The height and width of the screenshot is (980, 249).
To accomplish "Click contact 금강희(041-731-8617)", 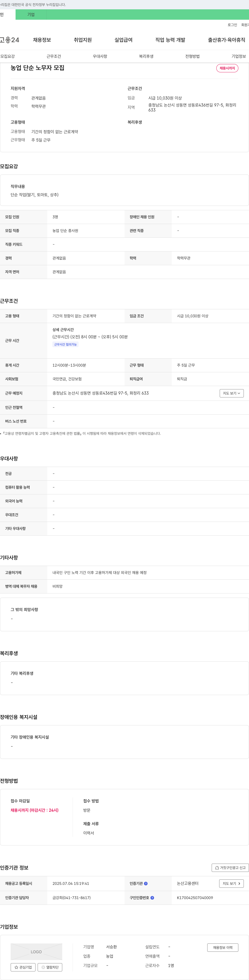I will [72, 898].
